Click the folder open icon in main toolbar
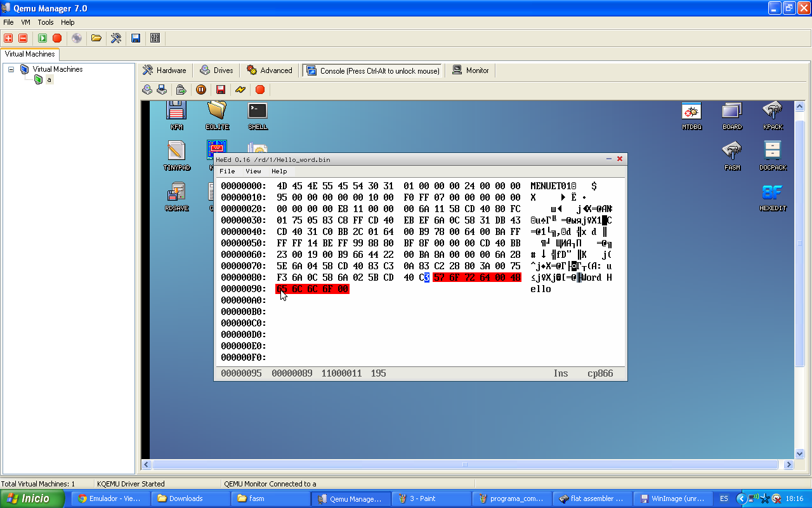The height and width of the screenshot is (508, 812). click(96, 38)
